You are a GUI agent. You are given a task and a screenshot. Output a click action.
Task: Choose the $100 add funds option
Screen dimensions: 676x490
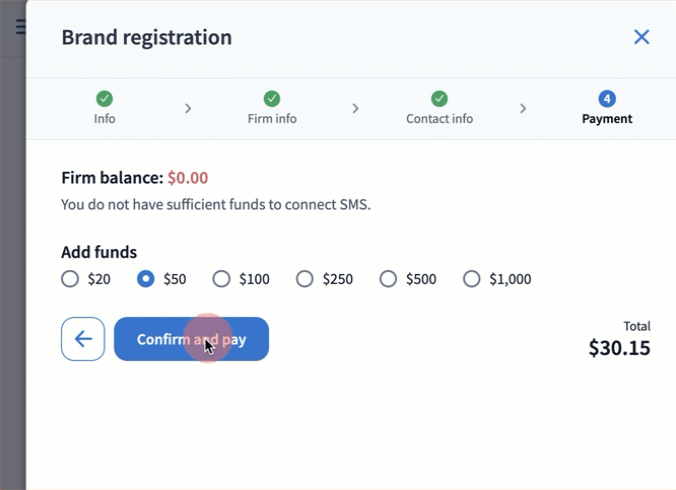222,279
